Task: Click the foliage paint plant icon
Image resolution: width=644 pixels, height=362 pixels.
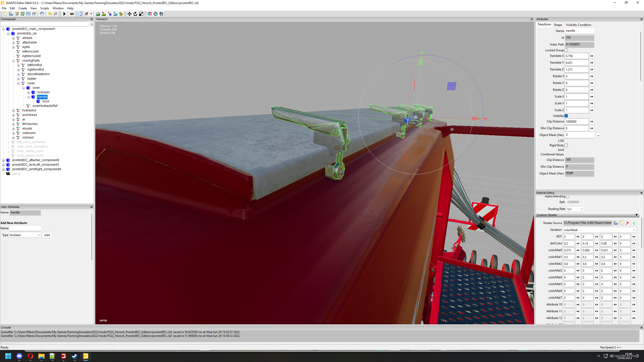Action: [x=121, y=14]
